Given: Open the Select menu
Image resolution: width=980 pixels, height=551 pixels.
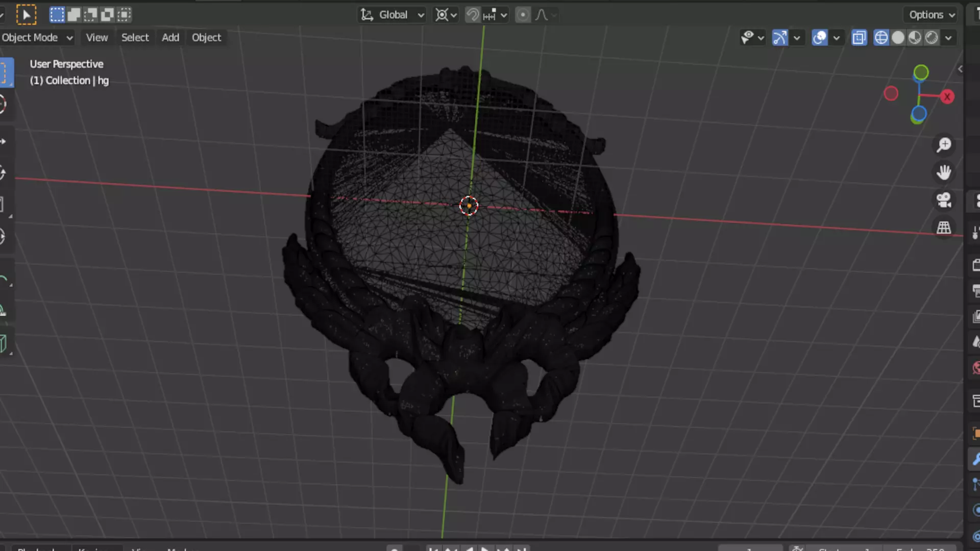Looking at the screenshot, I should (x=135, y=37).
